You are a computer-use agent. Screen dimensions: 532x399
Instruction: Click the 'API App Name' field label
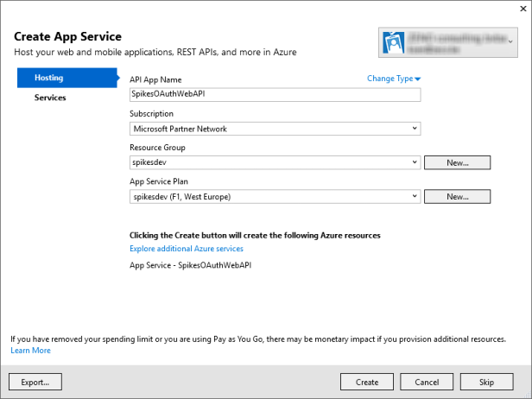(x=155, y=79)
